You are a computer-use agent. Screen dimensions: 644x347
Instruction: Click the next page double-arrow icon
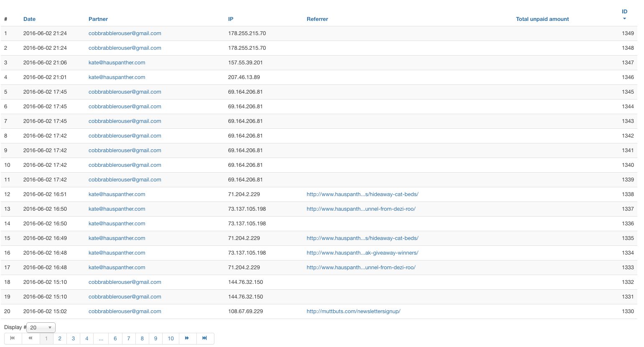pos(187,338)
